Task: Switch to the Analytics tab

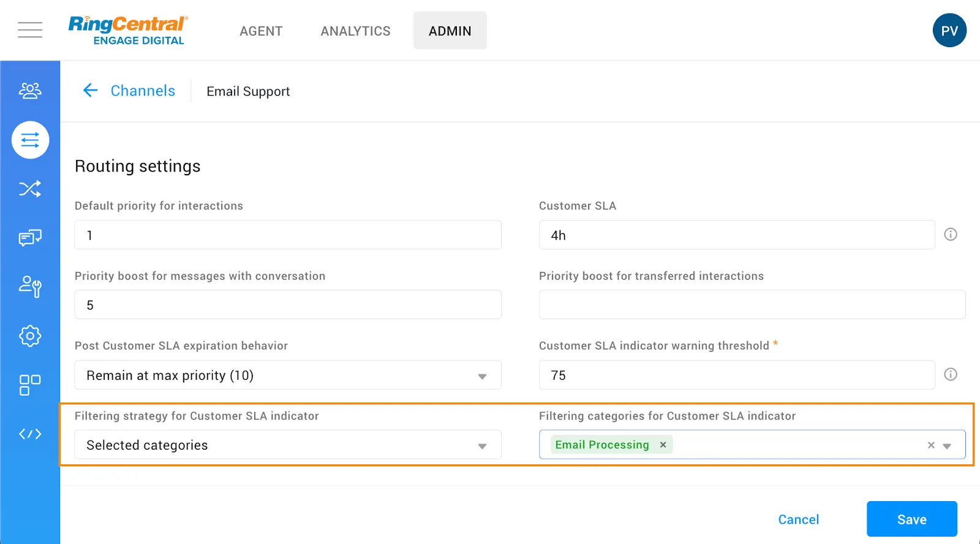Action: tap(355, 31)
